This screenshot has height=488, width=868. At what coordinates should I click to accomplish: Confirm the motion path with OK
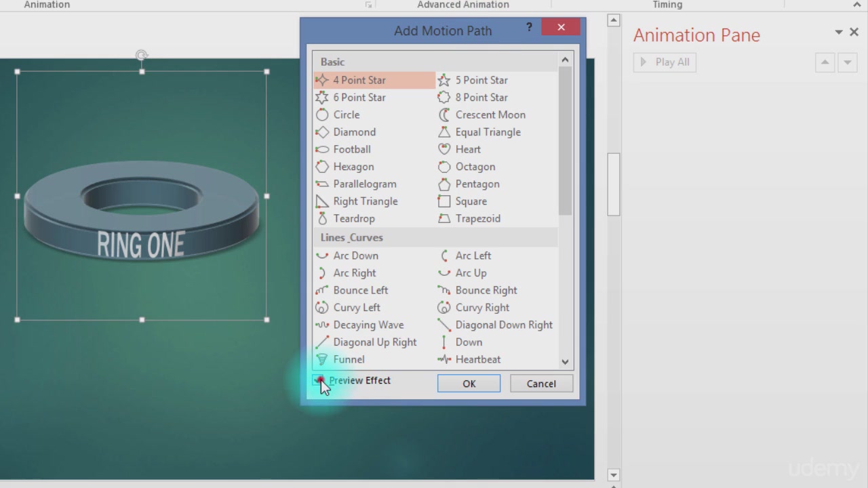tap(469, 384)
